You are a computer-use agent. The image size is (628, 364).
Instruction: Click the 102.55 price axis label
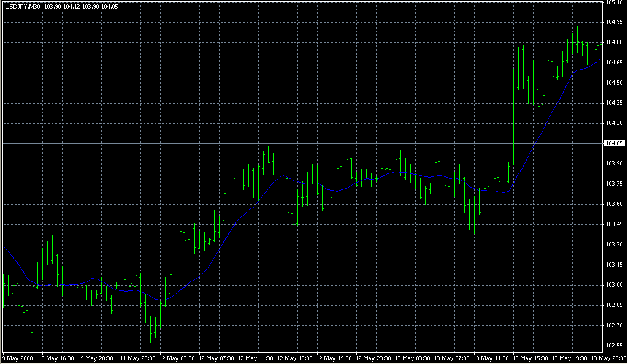[614, 345]
